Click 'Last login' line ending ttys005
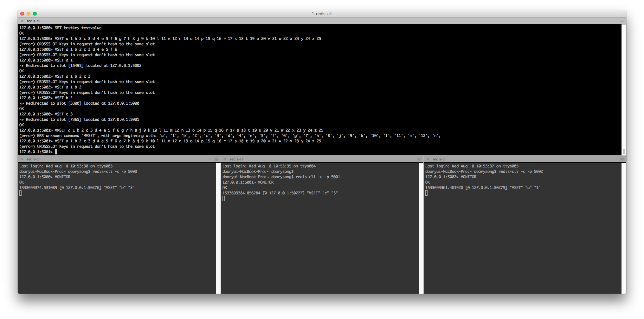 pyautogui.click(x=472, y=166)
